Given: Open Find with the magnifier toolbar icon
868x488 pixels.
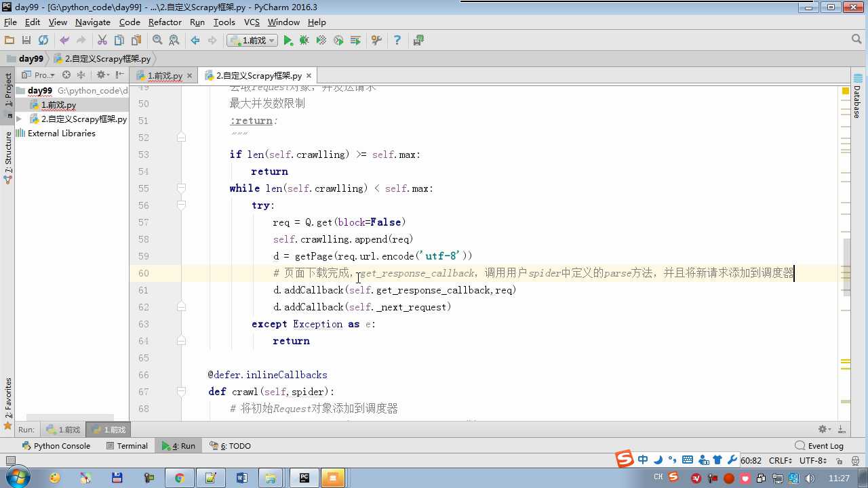Looking at the screenshot, I should pyautogui.click(x=157, y=41).
